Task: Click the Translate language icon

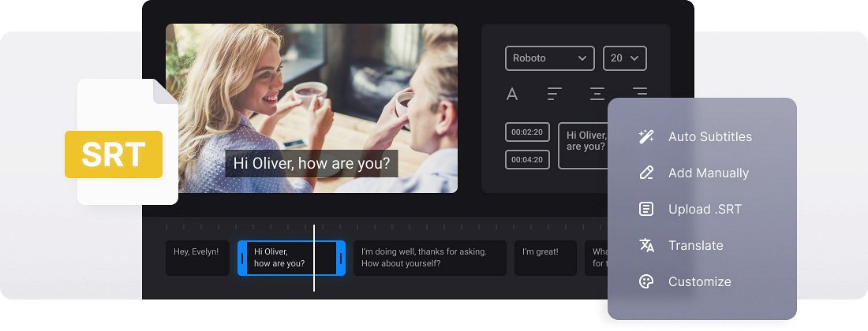Action: tap(646, 245)
